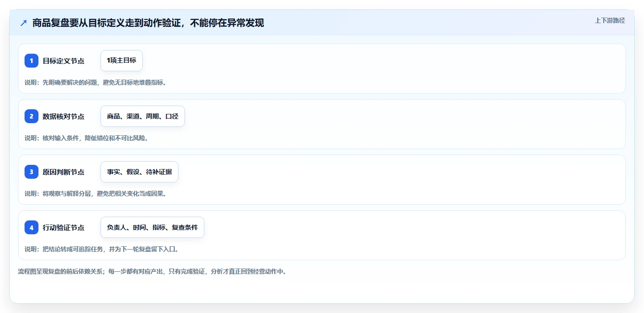
Task: Select the 事实、假设、待补证据 chip
Action: click(139, 172)
